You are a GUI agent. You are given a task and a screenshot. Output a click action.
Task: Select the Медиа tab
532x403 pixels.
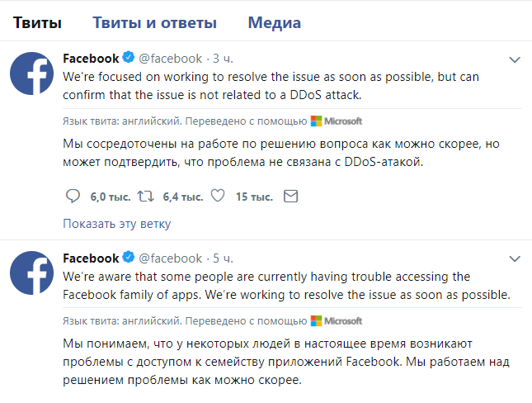coord(274,22)
